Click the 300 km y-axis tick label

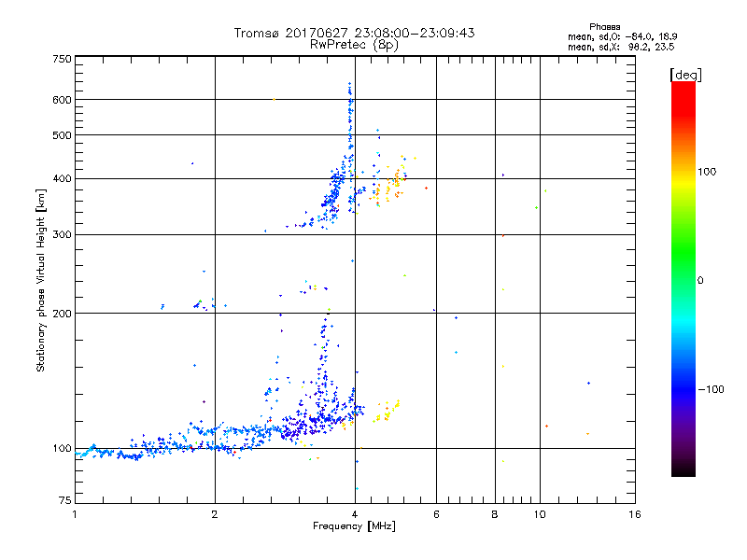click(62, 234)
